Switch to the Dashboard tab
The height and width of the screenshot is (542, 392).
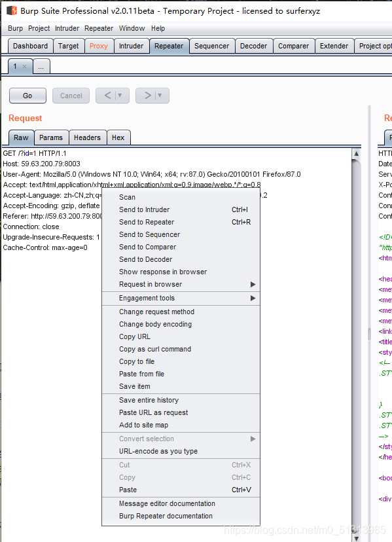point(30,46)
